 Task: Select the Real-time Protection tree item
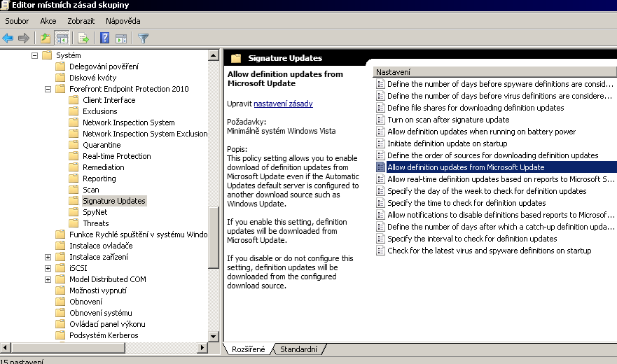[x=116, y=156]
